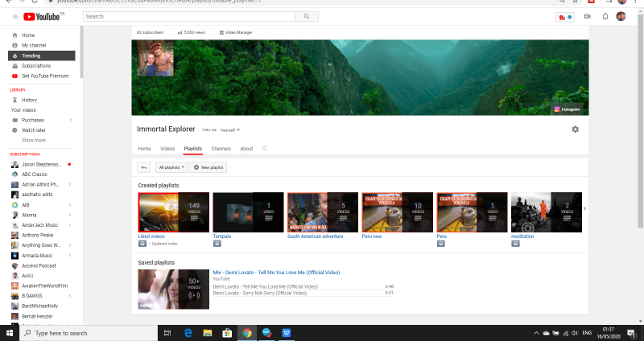The image size is (644, 341).
Task: Open the About tab
Action: pos(246,149)
